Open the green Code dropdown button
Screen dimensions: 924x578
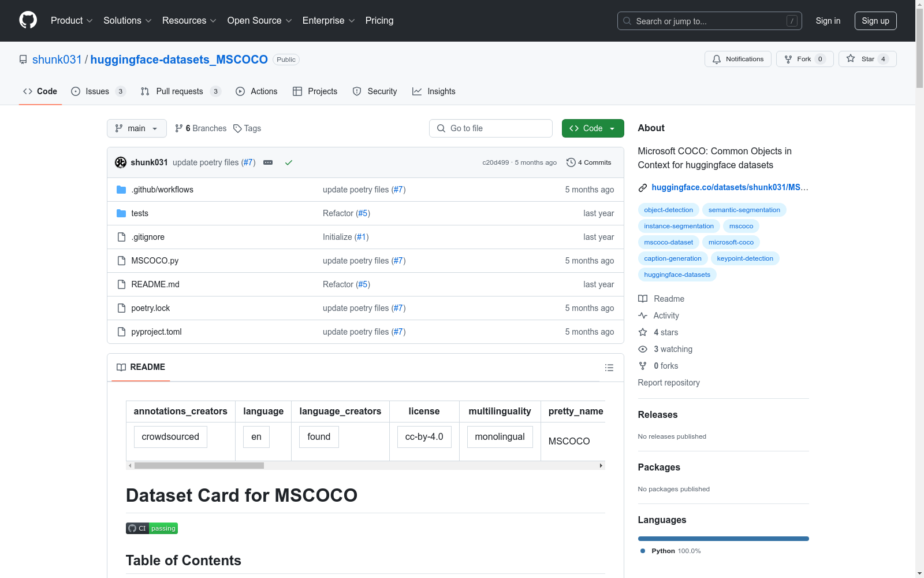tap(593, 128)
